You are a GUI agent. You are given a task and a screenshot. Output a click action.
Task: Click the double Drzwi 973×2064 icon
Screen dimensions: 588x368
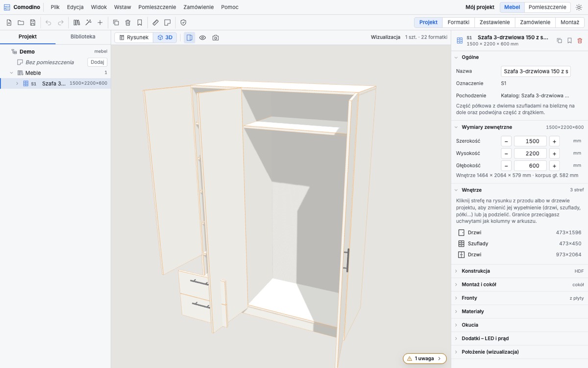coord(461,255)
